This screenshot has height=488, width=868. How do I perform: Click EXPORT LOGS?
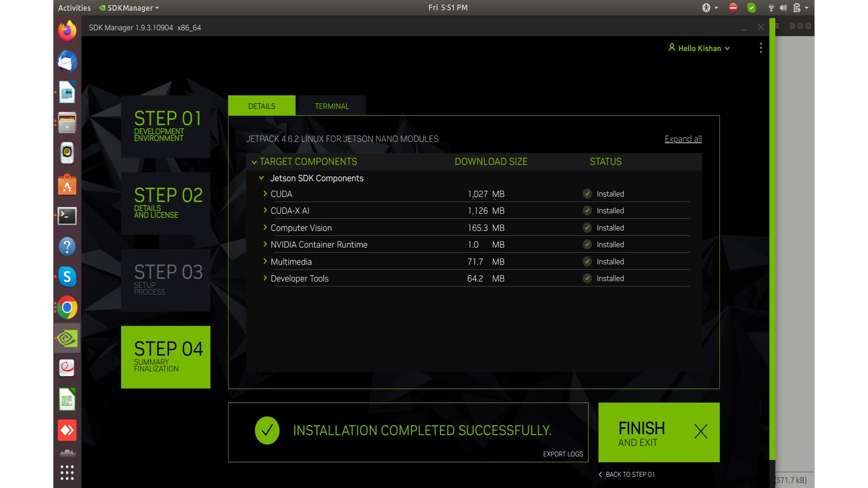click(x=563, y=454)
